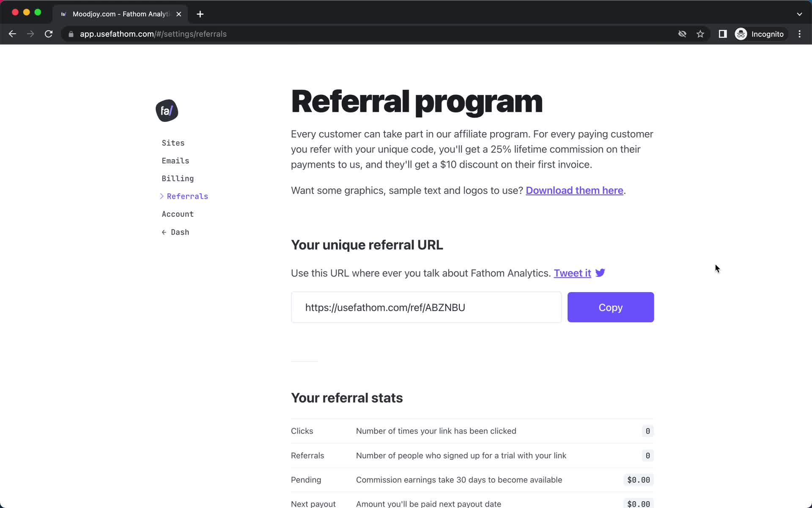Image resolution: width=812 pixels, height=508 pixels.
Task: Click the referral URL input field
Action: tap(426, 307)
